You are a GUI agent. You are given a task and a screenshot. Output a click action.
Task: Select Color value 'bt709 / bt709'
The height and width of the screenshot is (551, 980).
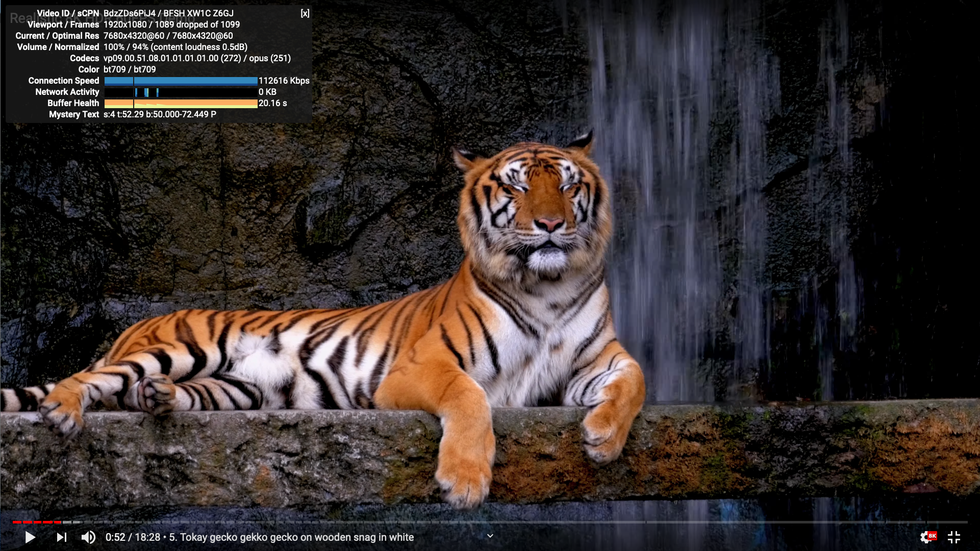[130, 69]
